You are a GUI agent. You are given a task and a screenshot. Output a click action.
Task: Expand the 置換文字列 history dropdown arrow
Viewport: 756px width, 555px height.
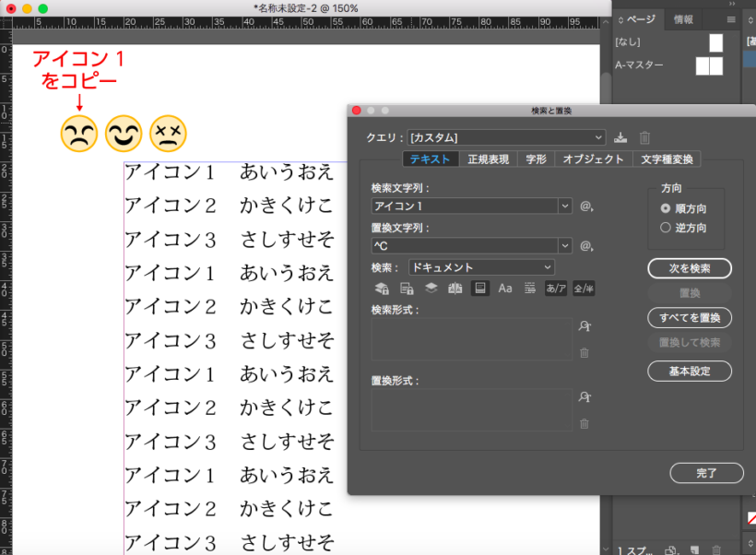pyautogui.click(x=564, y=245)
